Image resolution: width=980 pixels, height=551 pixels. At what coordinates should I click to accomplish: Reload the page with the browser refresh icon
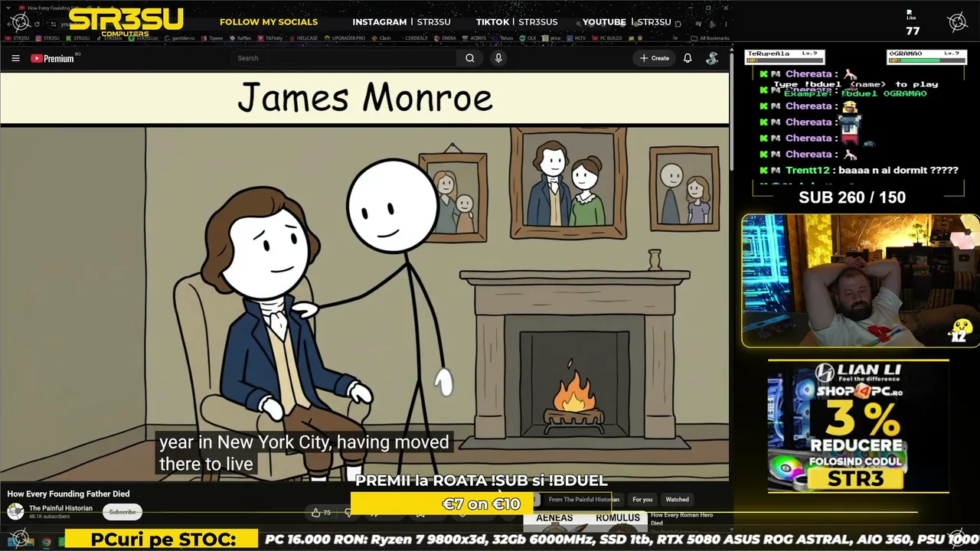[x=37, y=24]
